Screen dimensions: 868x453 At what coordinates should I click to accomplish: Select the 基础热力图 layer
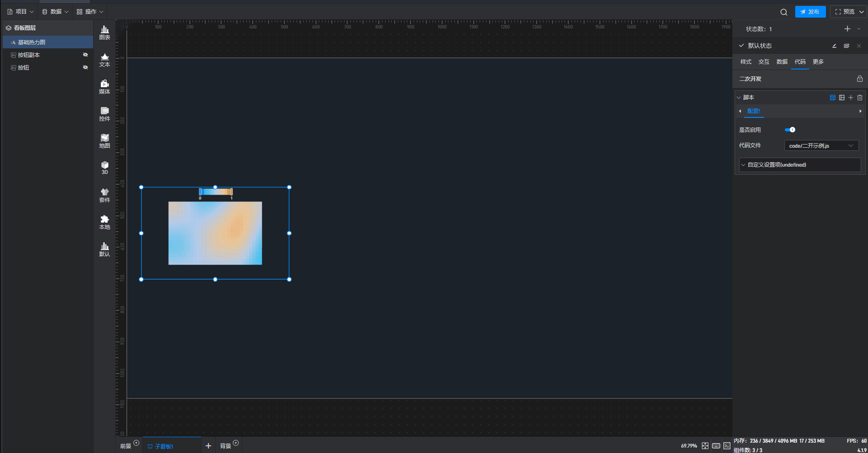(48, 42)
